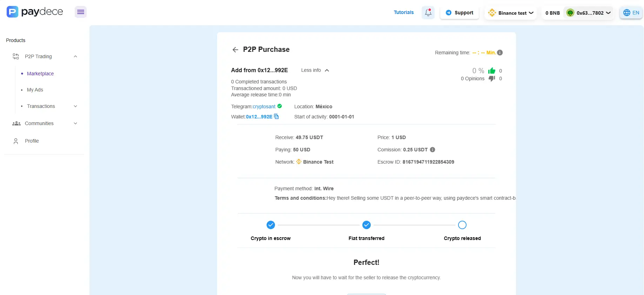Copy the wallet address with copy icon
Image resolution: width=644 pixels, height=295 pixels.
click(x=276, y=117)
